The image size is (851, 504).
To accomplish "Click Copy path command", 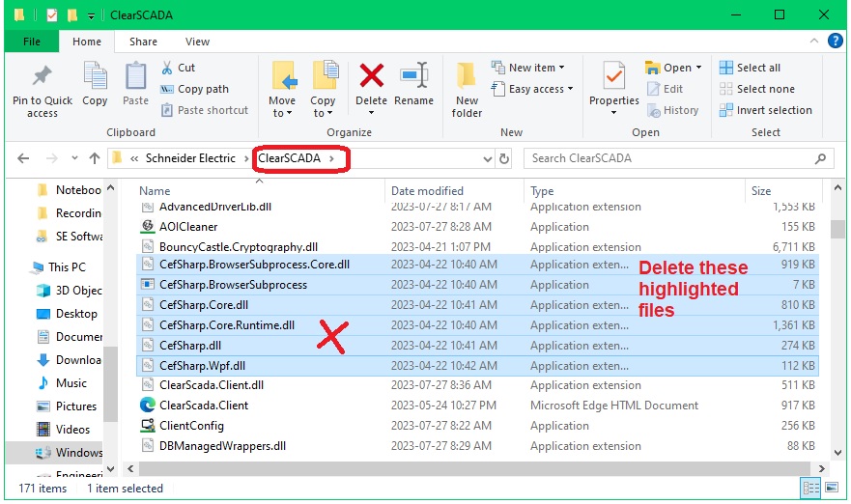I will [195, 89].
